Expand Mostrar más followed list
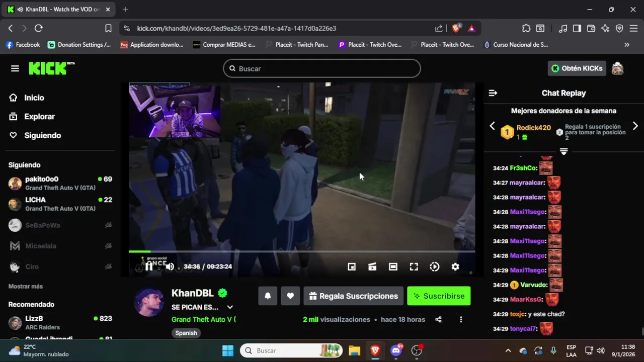Screen dimensions: 644x362 [26, 286]
